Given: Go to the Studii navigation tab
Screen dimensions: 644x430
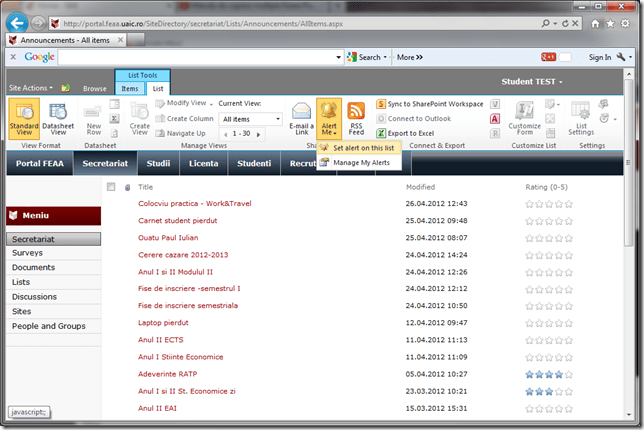Looking at the screenshot, I should [158, 162].
